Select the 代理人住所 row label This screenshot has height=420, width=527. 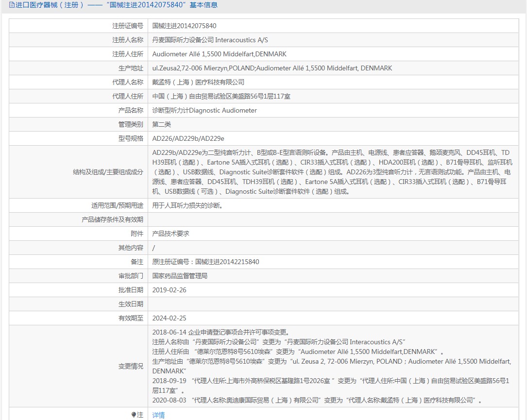click(x=128, y=97)
